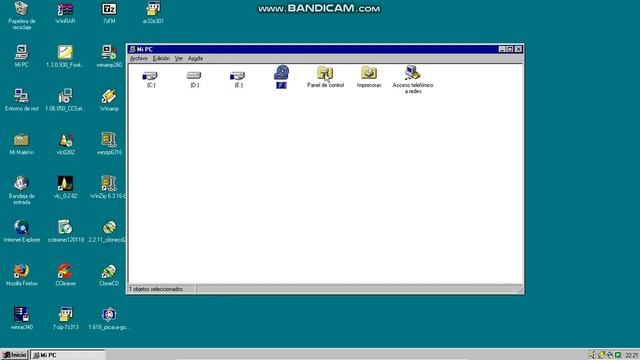
Task: Open the Panel de control folder
Action: click(325, 73)
